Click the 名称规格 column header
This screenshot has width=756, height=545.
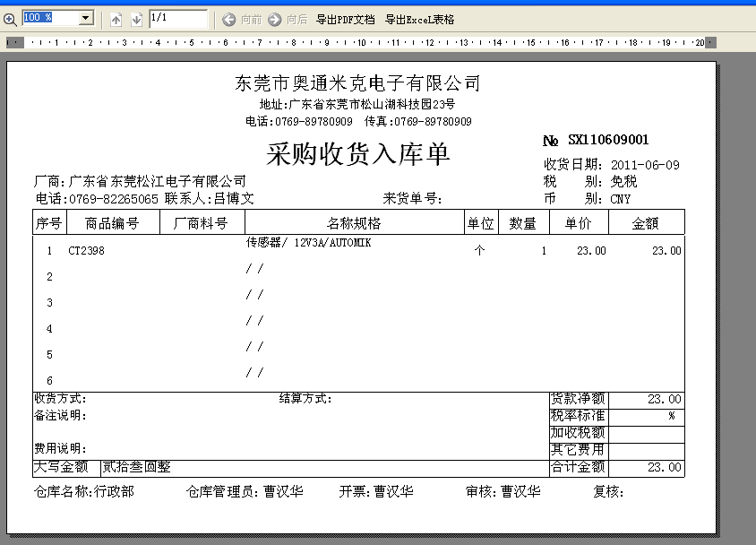354,223
